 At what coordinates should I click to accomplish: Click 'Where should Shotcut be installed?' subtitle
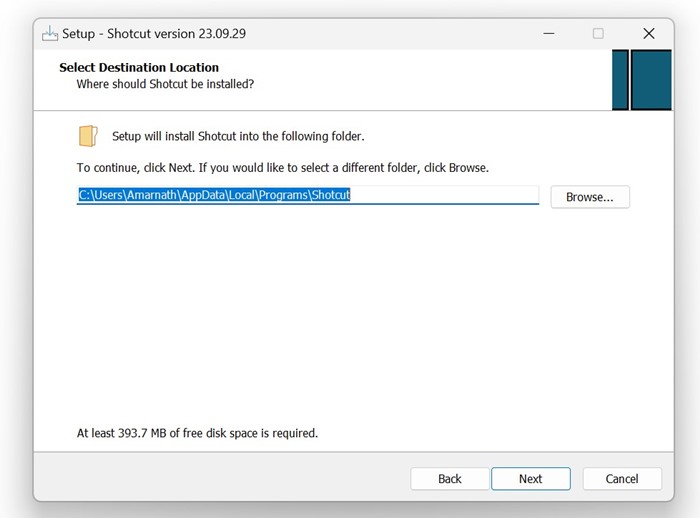pos(165,84)
